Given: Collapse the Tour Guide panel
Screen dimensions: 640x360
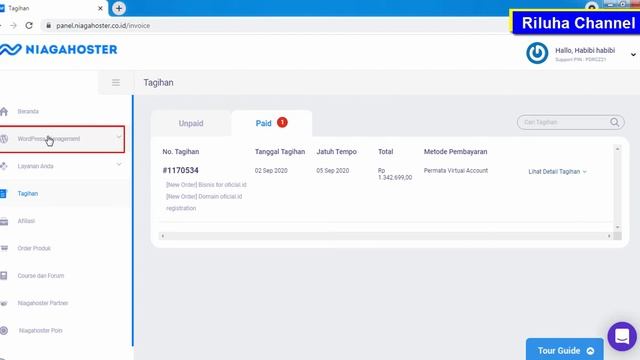Looking at the screenshot, I should 590,351.
